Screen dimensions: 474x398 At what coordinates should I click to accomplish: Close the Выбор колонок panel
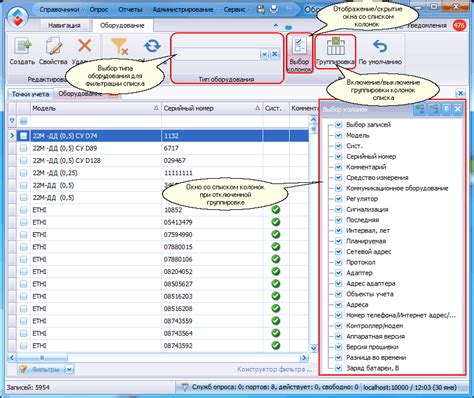458,109
